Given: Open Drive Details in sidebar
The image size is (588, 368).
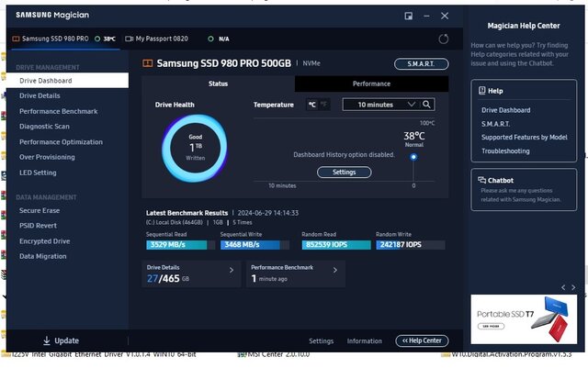Looking at the screenshot, I should [40, 96].
